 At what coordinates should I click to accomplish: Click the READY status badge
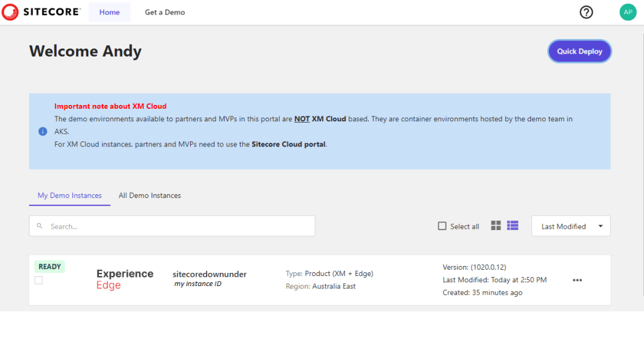pos(50,267)
